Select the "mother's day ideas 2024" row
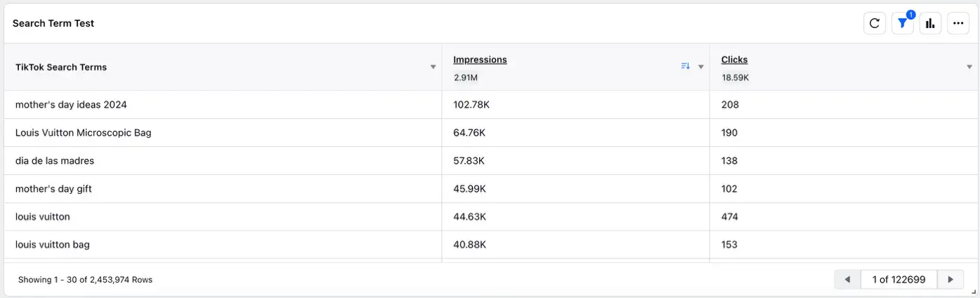This screenshot has width=980, height=298. pyautogui.click(x=71, y=105)
